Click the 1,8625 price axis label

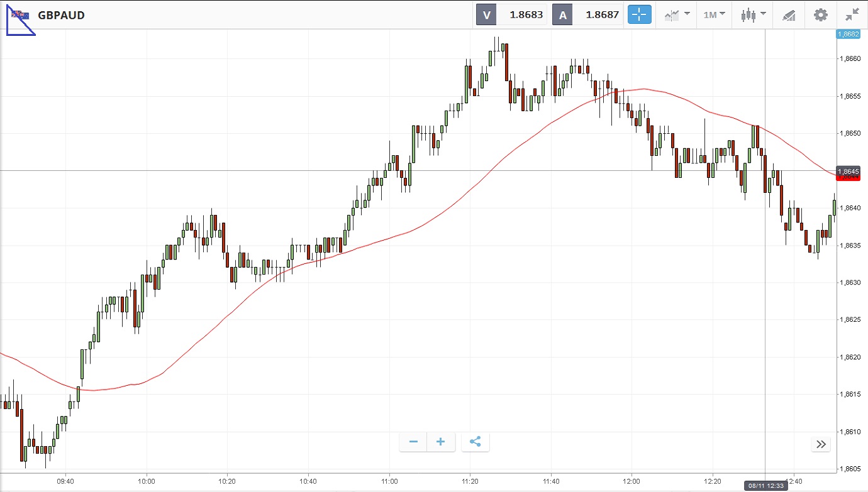[x=849, y=320]
